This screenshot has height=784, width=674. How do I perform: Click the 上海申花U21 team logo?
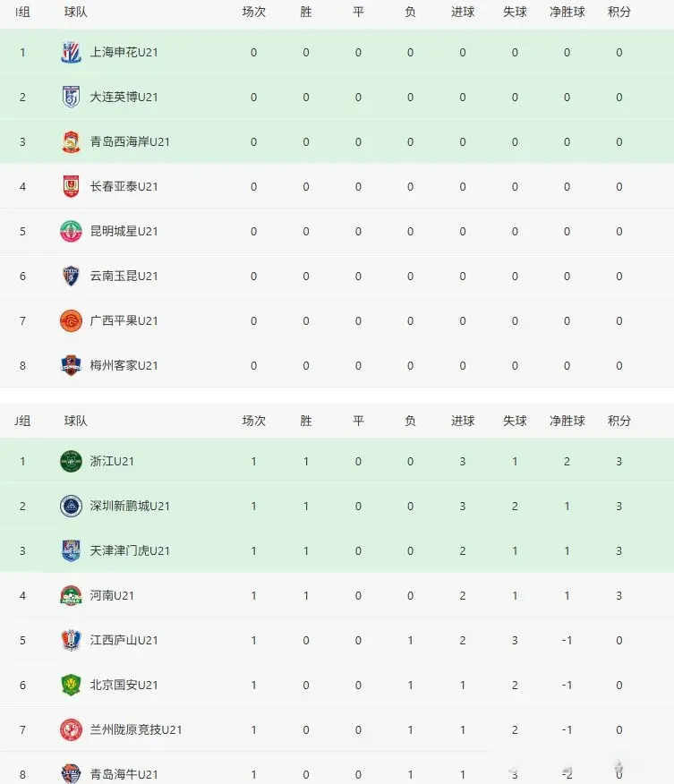tap(71, 52)
